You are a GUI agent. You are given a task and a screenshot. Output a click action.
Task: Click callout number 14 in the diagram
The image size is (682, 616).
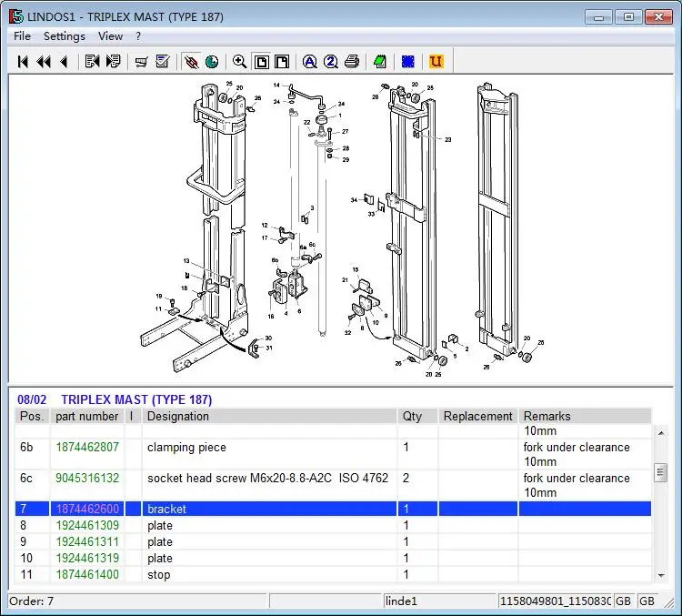click(276, 86)
